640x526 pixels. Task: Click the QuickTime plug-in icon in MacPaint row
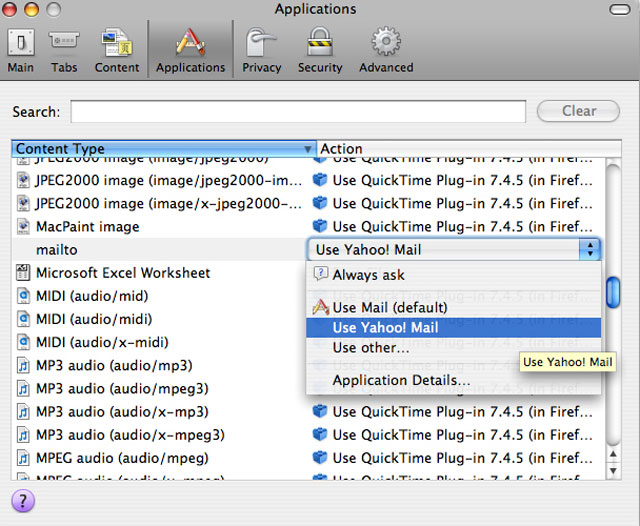tap(320, 226)
